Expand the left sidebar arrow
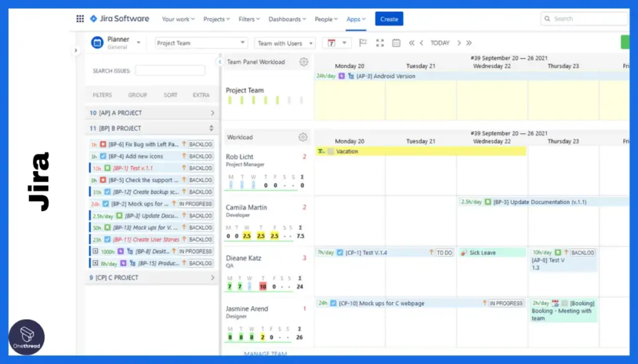This screenshot has width=638, height=364. point(75,50)
